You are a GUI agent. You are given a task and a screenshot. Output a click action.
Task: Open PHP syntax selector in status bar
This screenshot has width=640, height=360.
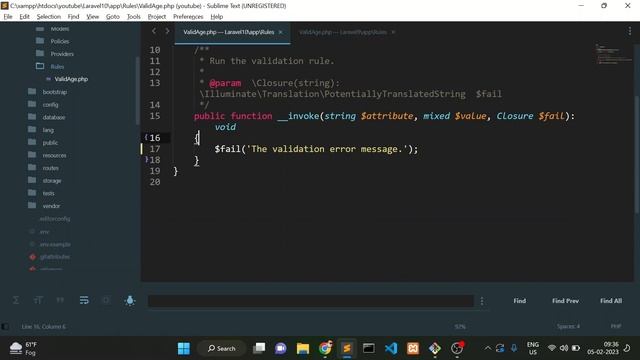(616, 327)
